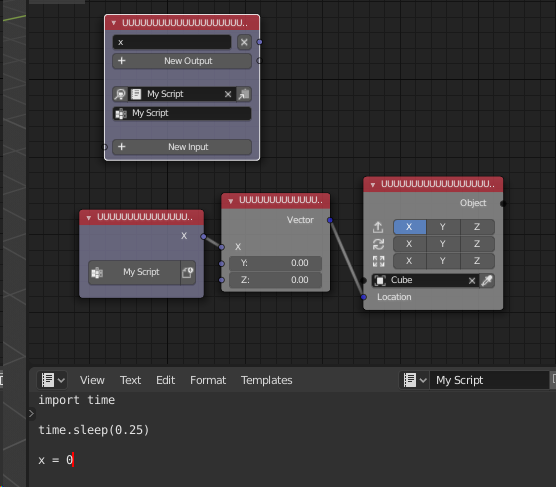Add a New Output to the script node
This screenshot has height=487, width=556.
tap(182, 61)
